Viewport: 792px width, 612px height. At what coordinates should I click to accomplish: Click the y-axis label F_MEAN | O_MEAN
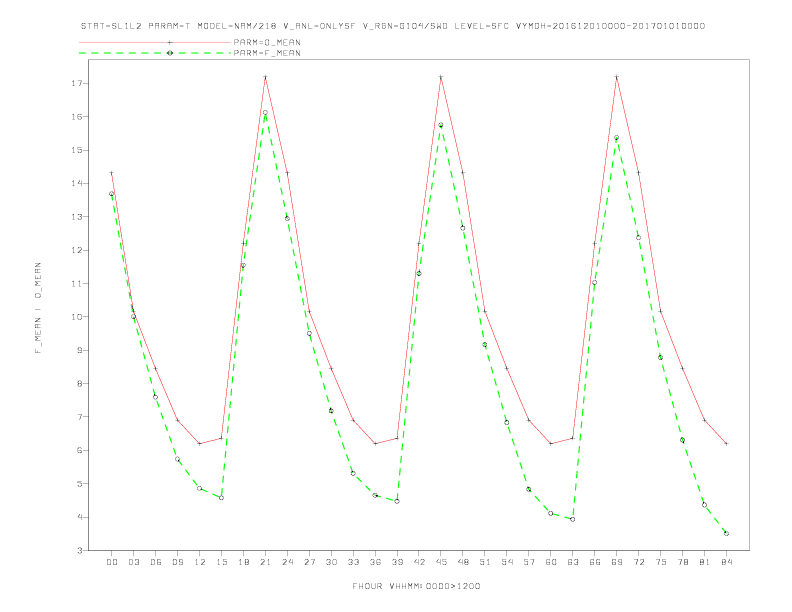[x=38, y=308]
